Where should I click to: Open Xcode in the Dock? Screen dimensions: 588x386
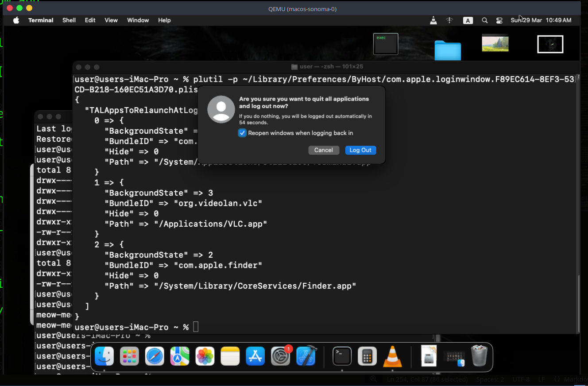click(x=306, y=357)
